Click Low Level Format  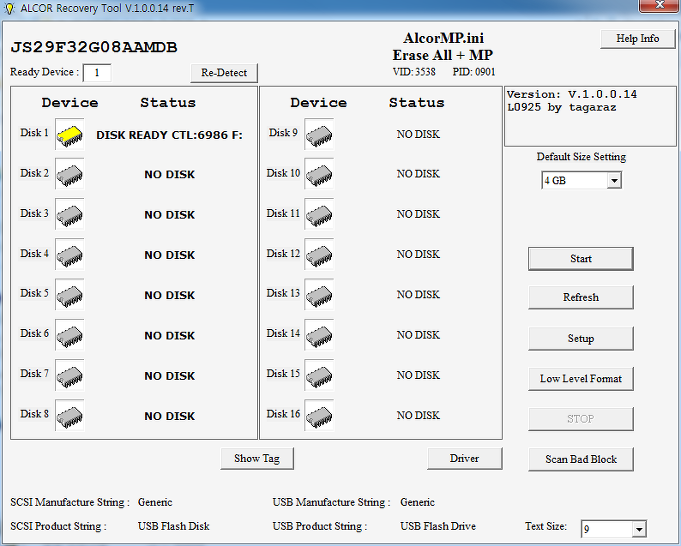(581, 379)
